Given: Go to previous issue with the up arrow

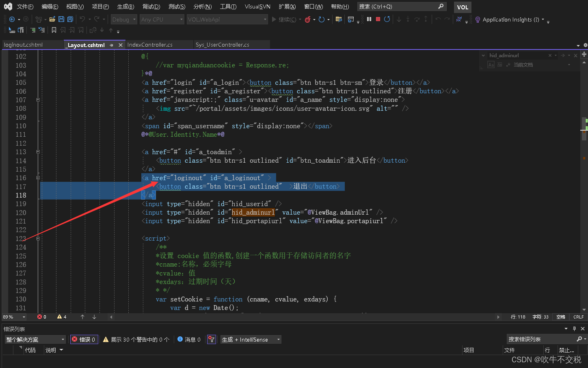Looking at the screenshot, I should click(x=82, y=317).
